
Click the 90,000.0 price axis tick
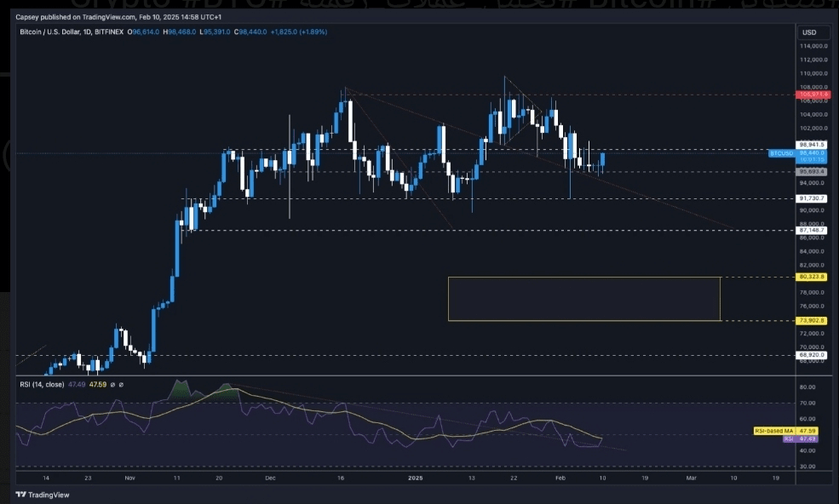click(813, 210)
